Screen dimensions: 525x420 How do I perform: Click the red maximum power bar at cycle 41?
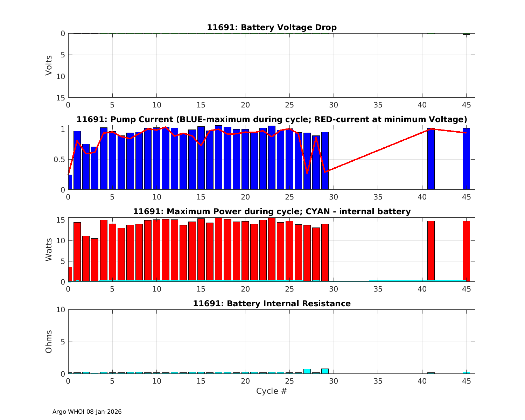coord(431,251)
